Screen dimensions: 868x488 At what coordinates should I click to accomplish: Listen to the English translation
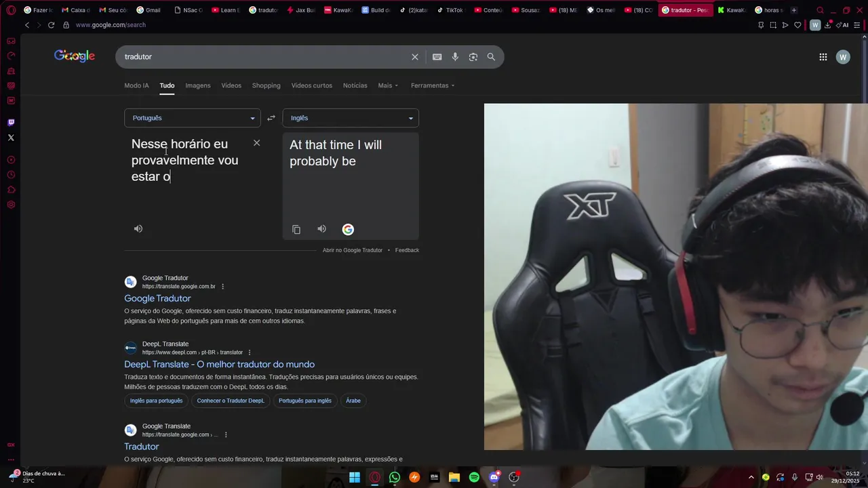[322, 229]
